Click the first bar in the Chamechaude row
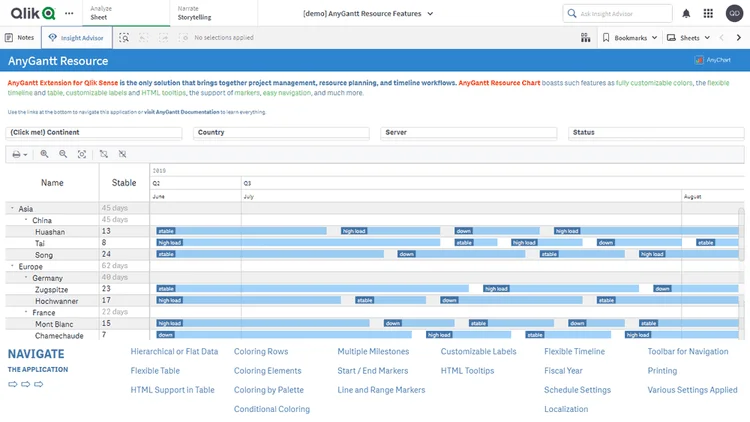Screen dimensions: 750x422 pos(284,335)
